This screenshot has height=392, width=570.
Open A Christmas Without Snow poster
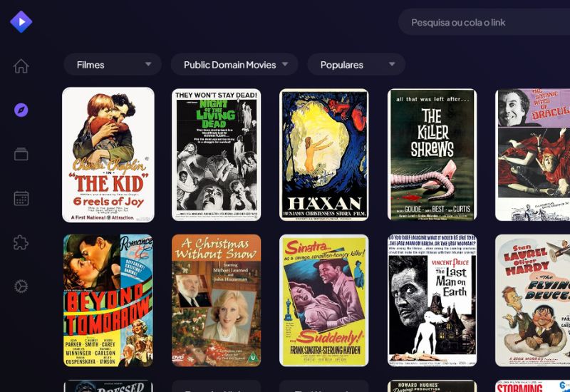(217, 300)
